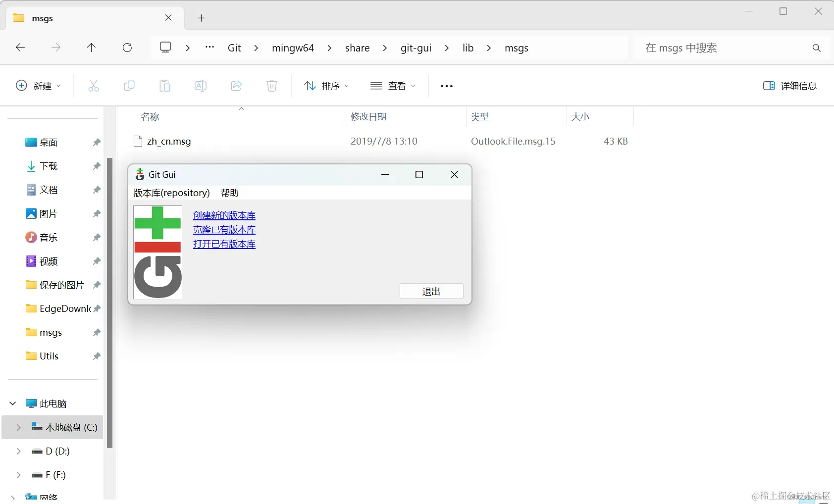Click the large Git Gui logo image
The image size is (834, 504).
[x=158, y=252]
